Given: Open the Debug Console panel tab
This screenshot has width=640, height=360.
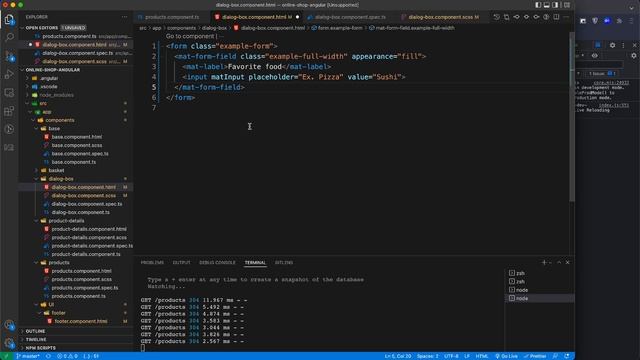Looking at the screenshot, I should (217, 262).
